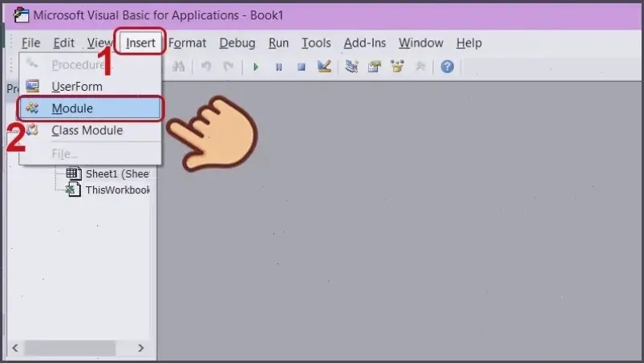Image resolution: width=644 pixels, height=363 pixels.
Task: Click the Sheet1 worksheet icon
Action: pos(74,173)
